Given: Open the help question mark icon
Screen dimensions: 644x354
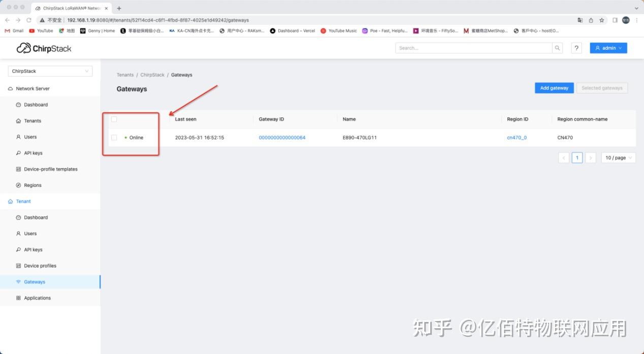Looking at the screenshot, I should tap(577, 48).
